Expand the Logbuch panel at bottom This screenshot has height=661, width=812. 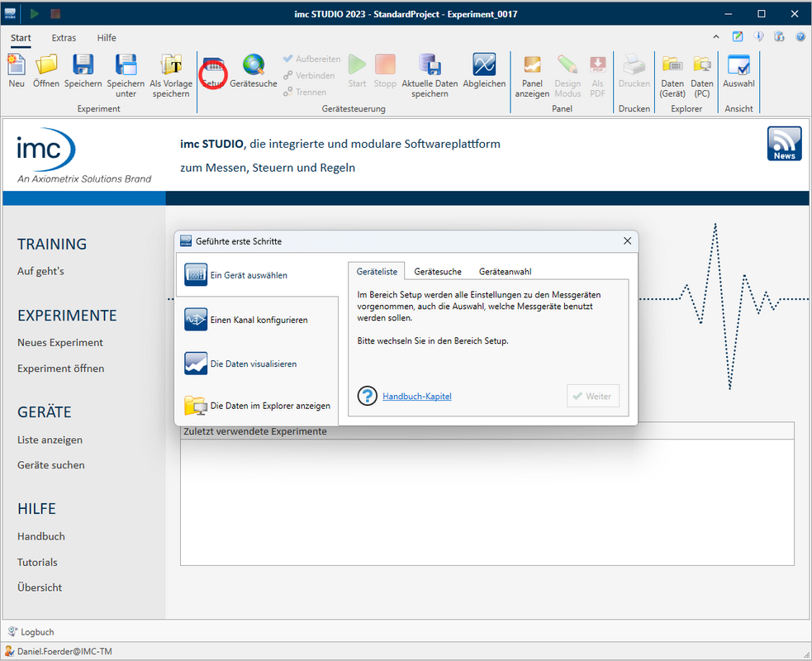31,632
